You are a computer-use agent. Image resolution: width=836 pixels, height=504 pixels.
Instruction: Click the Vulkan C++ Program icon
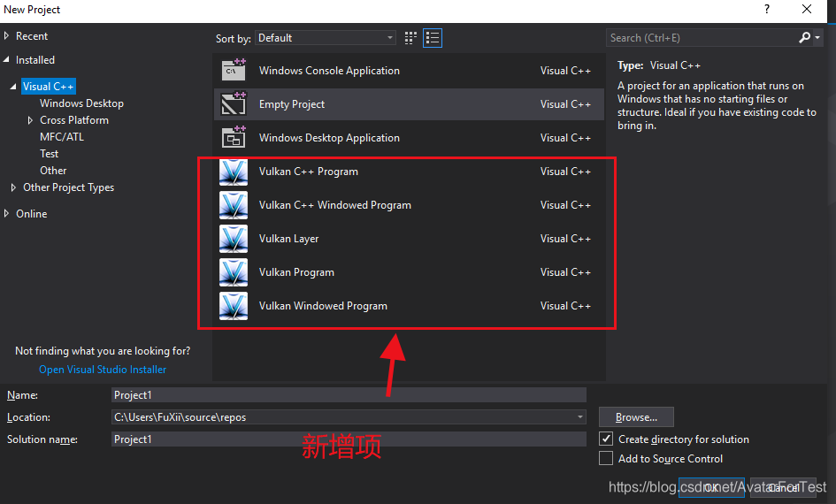(x=234, y=172)
